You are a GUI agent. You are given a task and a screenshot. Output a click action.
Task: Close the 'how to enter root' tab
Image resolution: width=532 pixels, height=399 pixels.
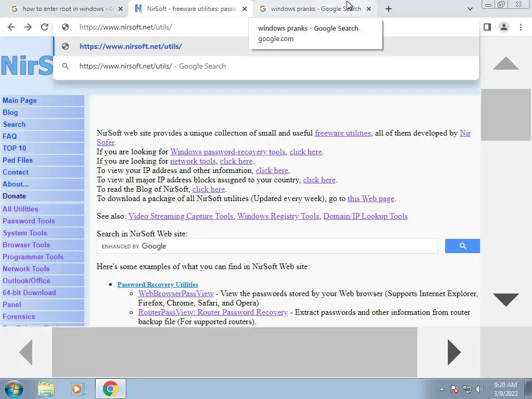[121, 9]
